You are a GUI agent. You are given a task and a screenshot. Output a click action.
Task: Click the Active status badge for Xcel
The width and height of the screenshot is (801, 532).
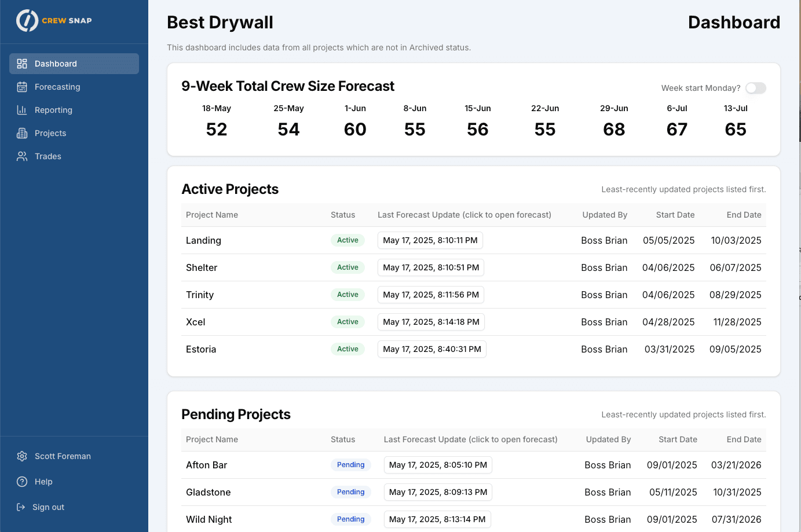pyautogui.click(x=348, y=322)
